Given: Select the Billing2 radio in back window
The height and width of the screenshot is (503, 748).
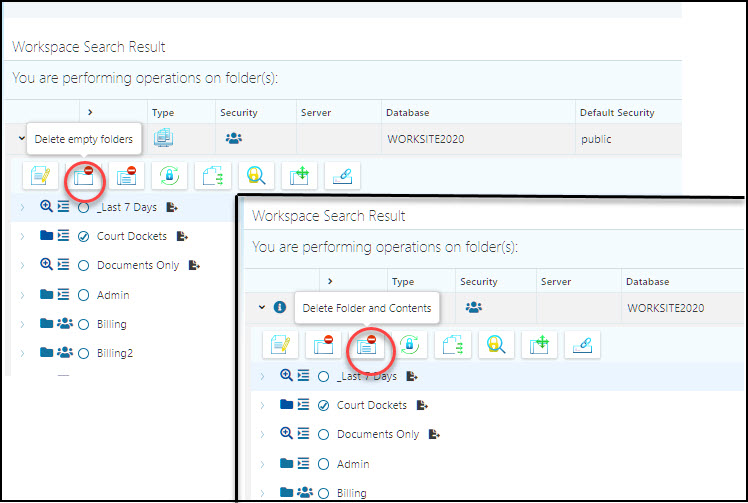Looking at the screenshot, I should 83,354.
